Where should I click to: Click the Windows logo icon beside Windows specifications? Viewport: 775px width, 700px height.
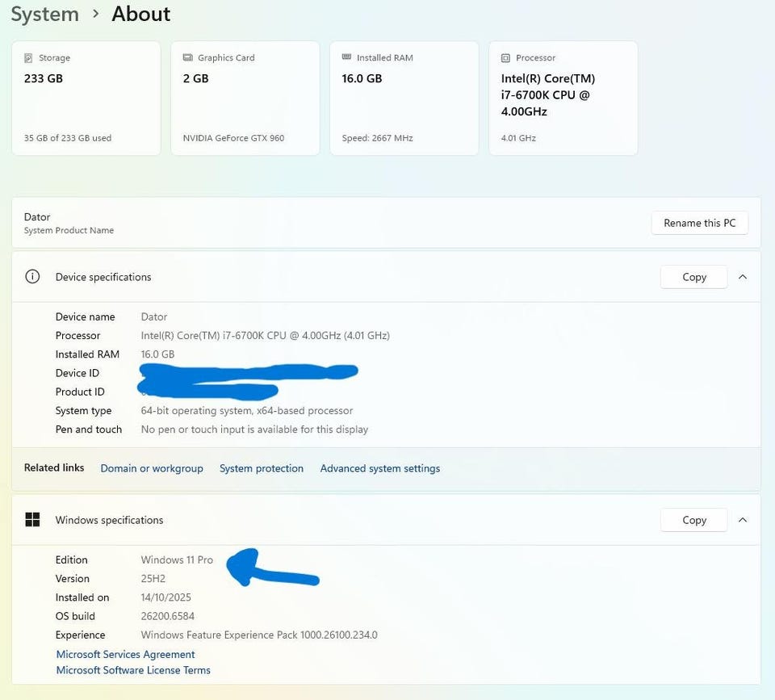[x=32, y=520]
